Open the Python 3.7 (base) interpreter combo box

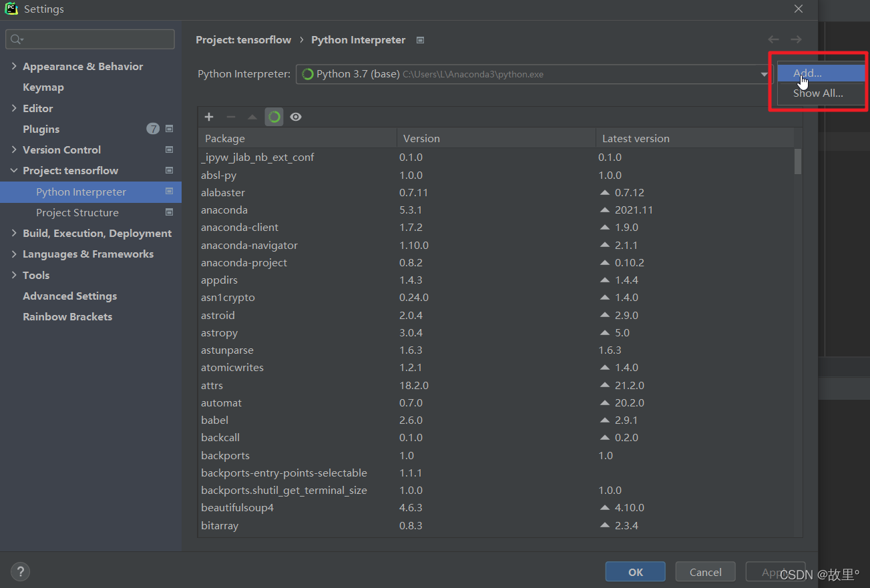click(534, 74)
